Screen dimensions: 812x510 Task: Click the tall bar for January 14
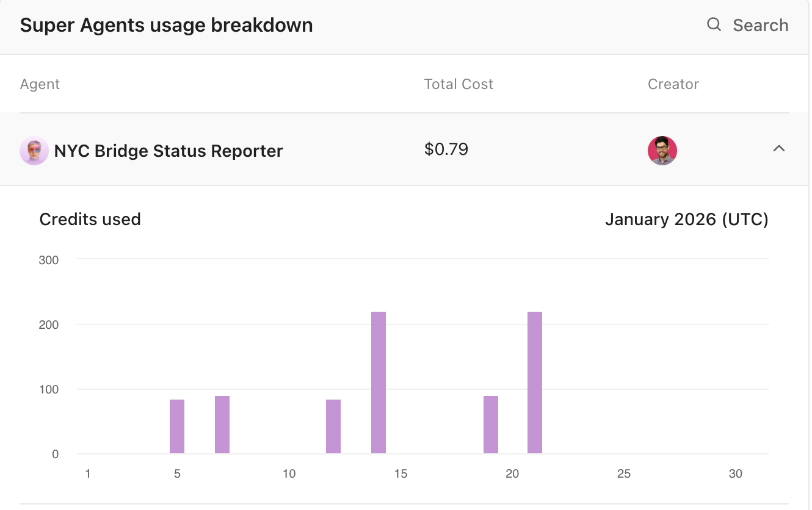(x=379, y=382)
